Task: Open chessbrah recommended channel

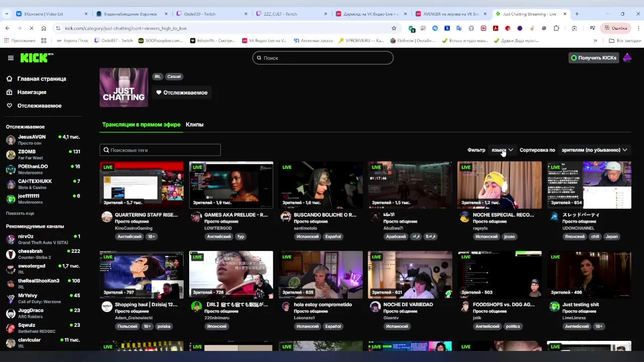Action: pyautogui.click(x=43, y=254)
